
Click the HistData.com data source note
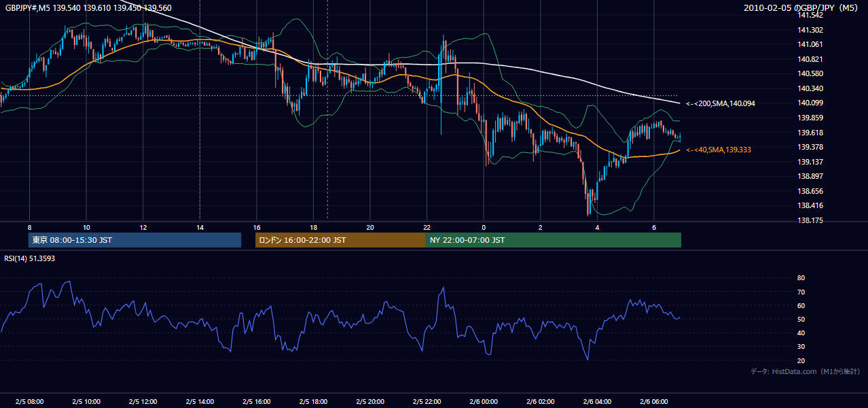pos(806,371)
